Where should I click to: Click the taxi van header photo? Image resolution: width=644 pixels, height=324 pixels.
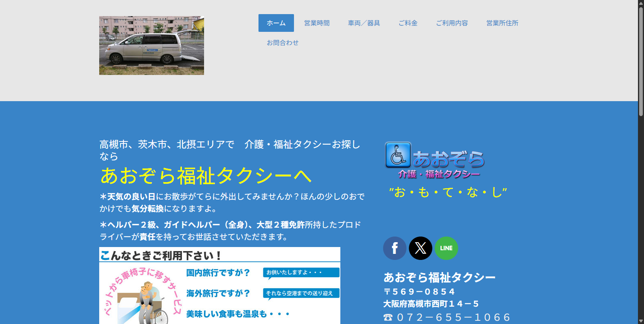coord(152,46)
